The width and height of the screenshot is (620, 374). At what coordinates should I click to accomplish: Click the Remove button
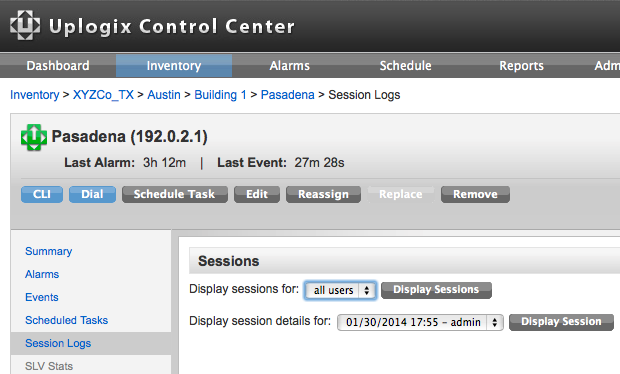click(x=475, y=195)
